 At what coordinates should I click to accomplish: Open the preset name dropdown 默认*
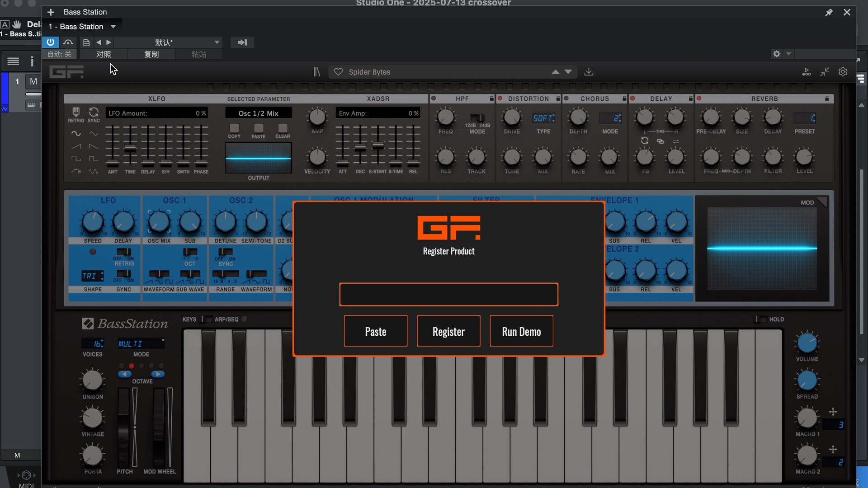pos(168,42)
